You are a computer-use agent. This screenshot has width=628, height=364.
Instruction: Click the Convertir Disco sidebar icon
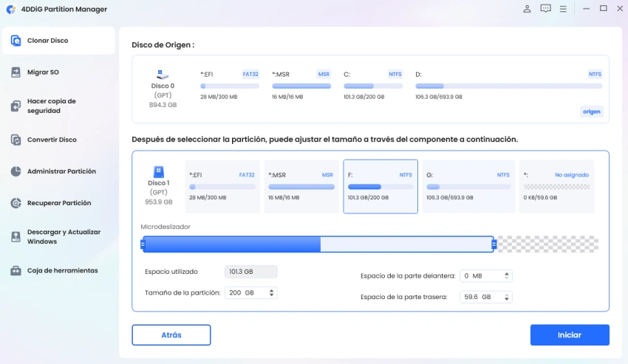coord(16,140)
